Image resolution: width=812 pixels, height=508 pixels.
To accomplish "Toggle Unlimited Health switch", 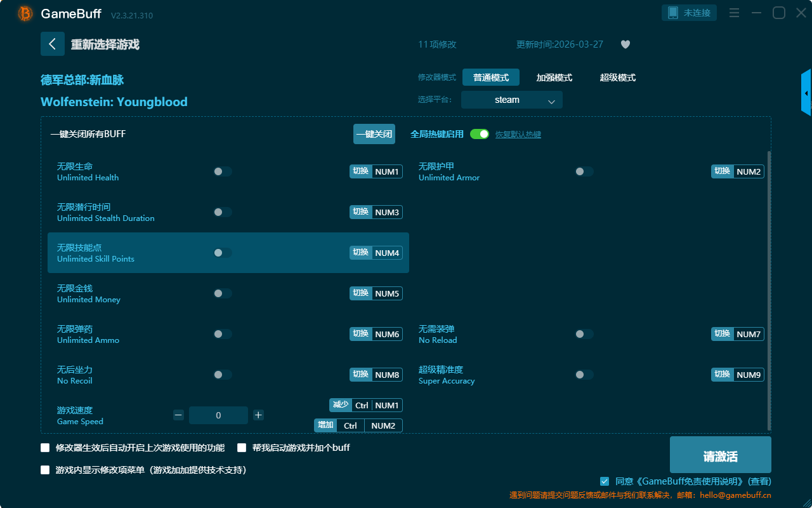I will [x=223, y=171].
